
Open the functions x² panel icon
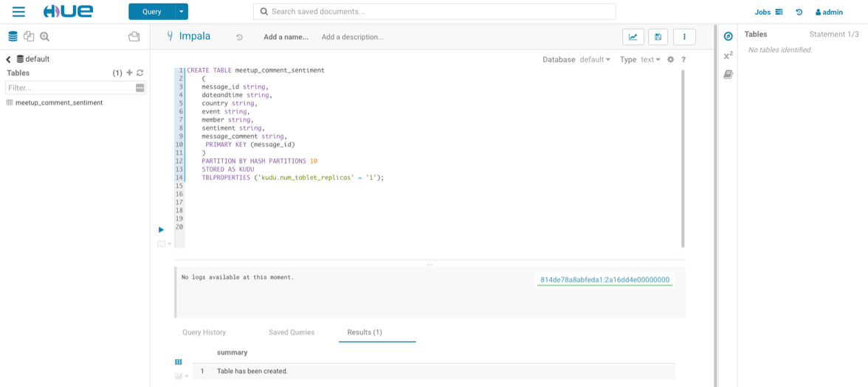click(728, 55)
